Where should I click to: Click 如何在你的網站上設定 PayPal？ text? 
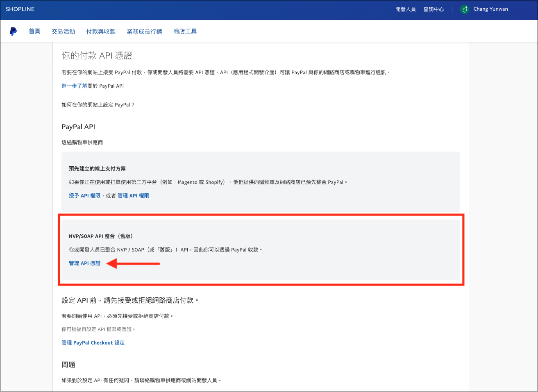coord(98,105)
